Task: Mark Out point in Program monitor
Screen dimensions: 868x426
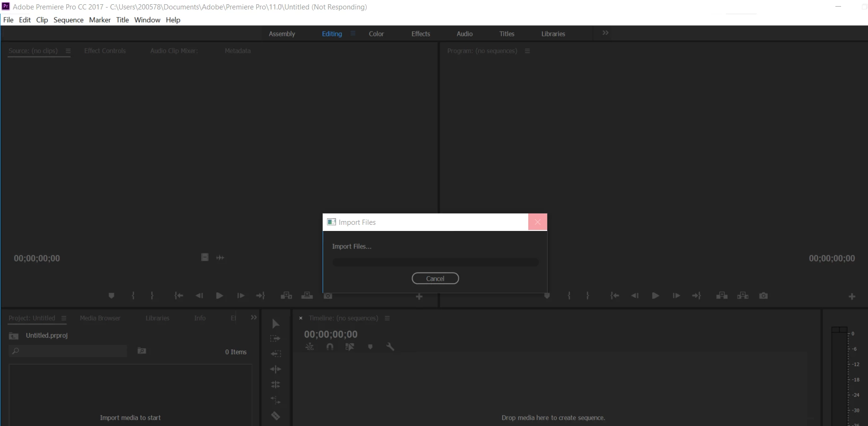Action: (x=587, y=296)
